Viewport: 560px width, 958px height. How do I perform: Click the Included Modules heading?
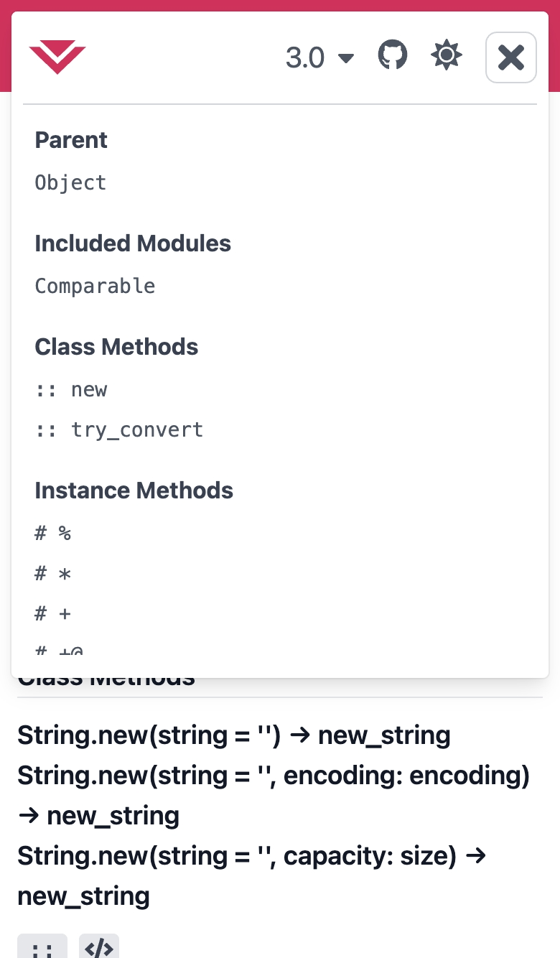[x=133, y=243]
